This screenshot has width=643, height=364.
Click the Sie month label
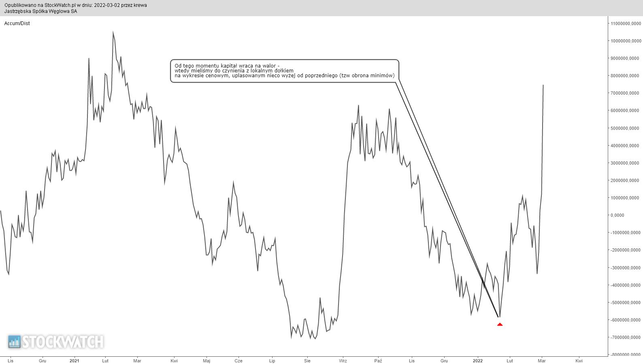point(307,361)
